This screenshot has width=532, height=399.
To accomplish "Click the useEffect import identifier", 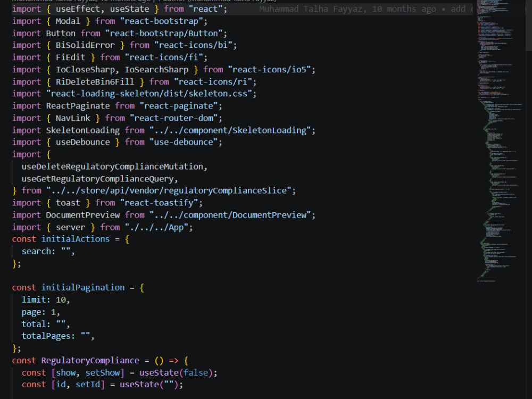I will click(x=77, y=9).
